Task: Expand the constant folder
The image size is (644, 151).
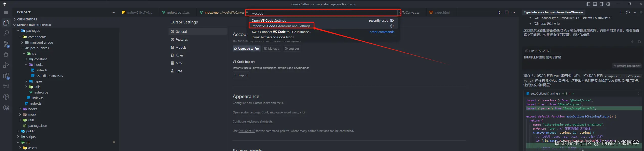Action: [66, 59]
